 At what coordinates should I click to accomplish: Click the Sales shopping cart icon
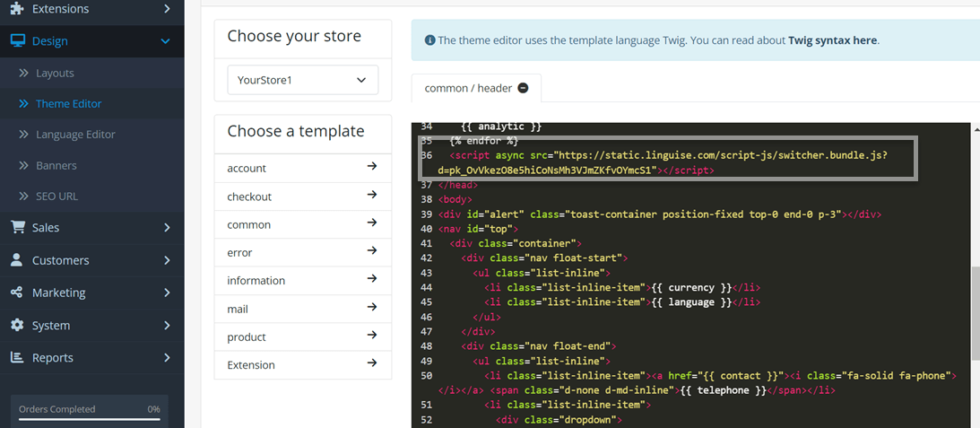[x=17, y=227]
